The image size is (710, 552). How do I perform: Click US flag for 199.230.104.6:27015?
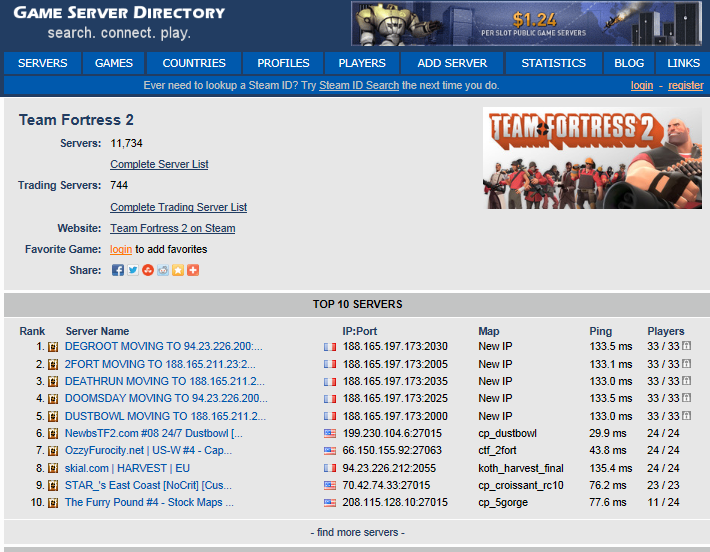(330, 434)
